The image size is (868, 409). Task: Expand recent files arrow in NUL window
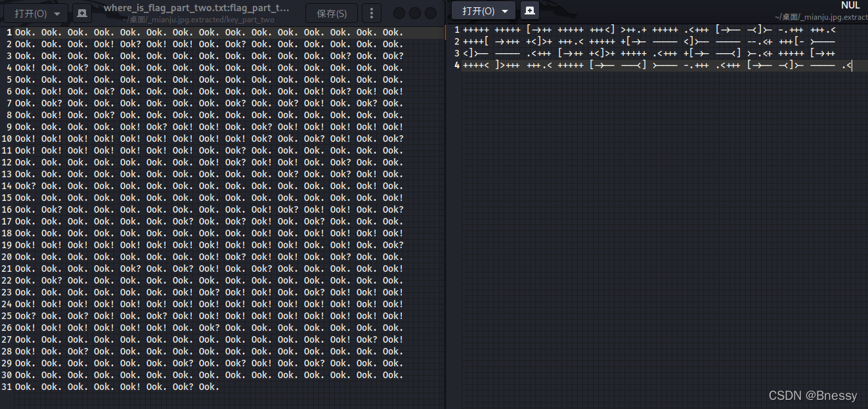click(x=504, y=11)
